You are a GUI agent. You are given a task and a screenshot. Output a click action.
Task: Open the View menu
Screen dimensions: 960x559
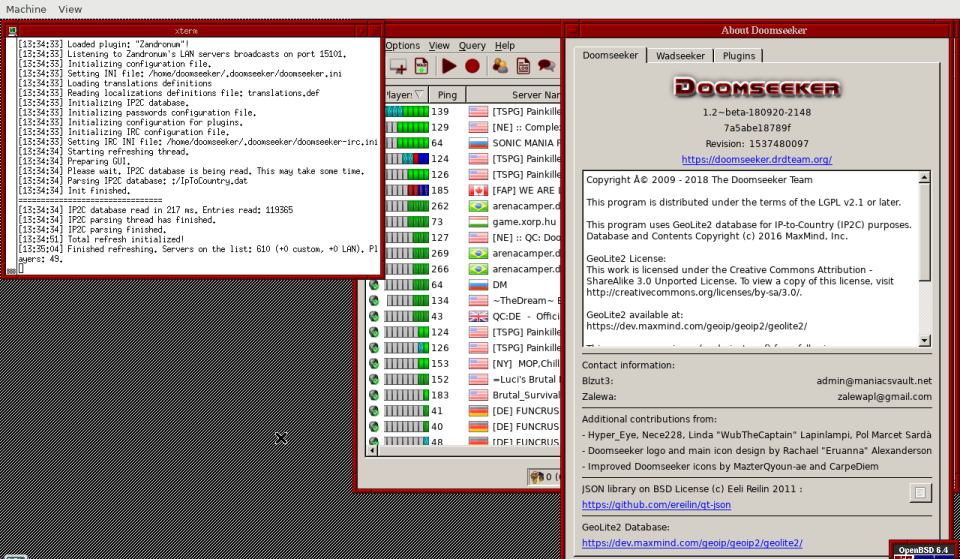(x=439, y=45)
